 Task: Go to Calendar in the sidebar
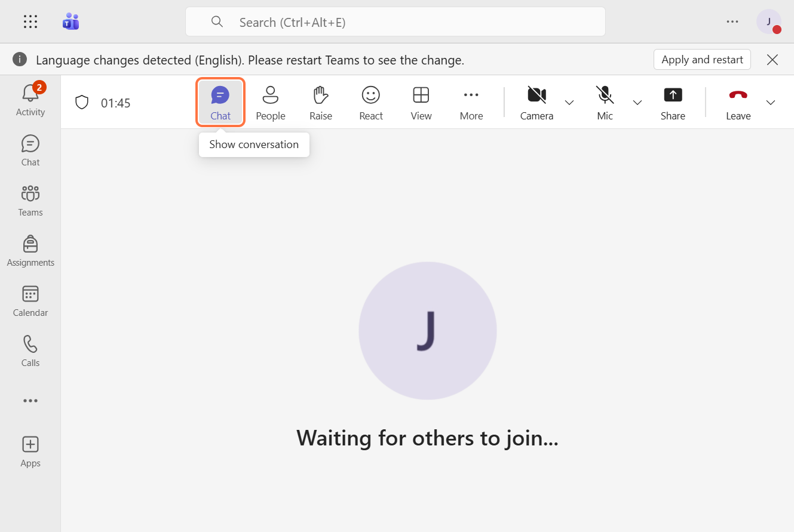click(30, 302)
